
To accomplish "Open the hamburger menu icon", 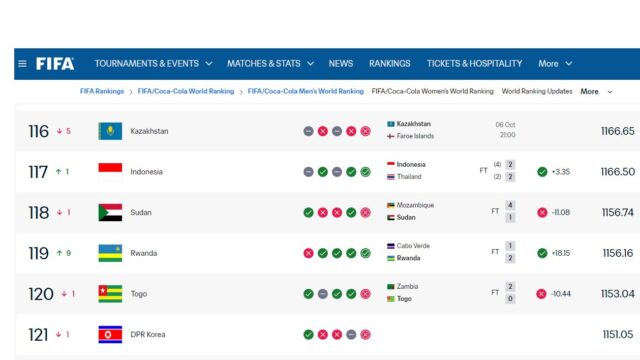I will click(x=22, y=64).
